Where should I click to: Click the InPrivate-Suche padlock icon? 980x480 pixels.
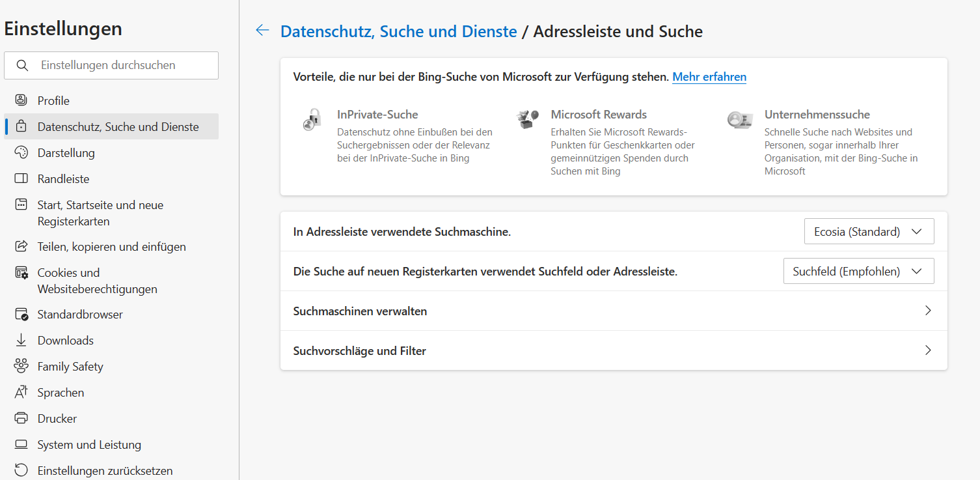tap(312, 120)
